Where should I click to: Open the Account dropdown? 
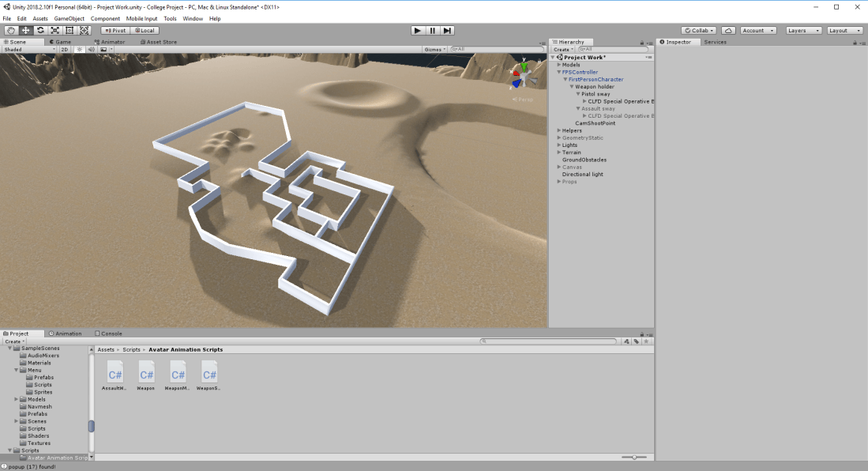758,31
